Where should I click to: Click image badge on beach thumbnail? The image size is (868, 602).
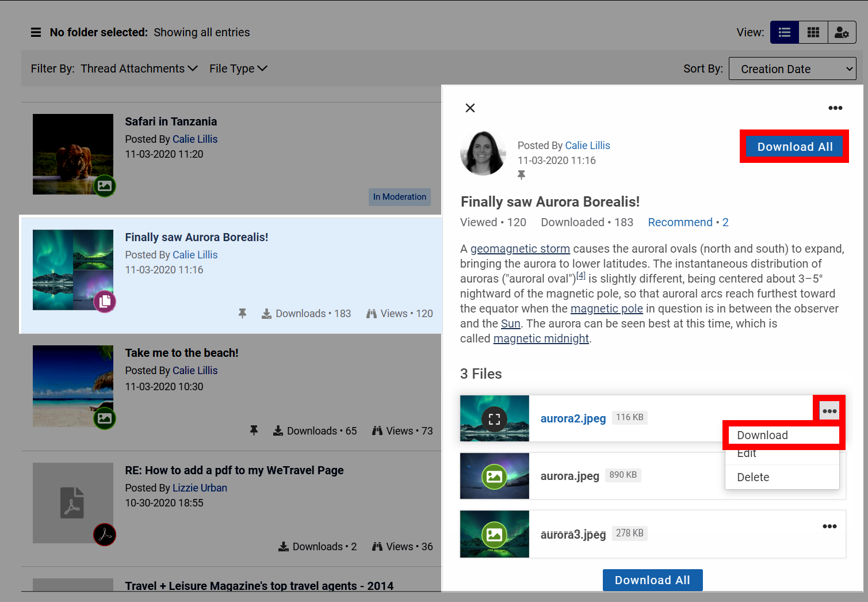click(x=105, y=418)
